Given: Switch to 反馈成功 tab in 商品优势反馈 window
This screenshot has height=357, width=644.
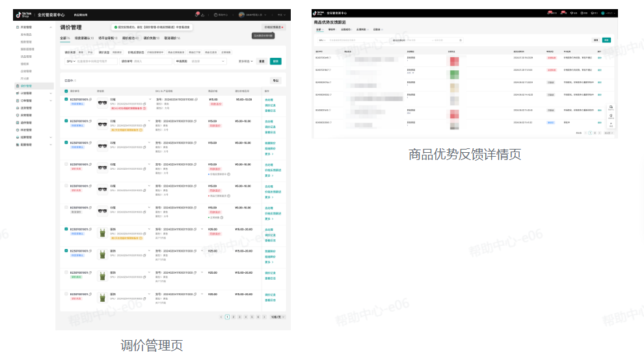Looking at the screenshot, I should coord(346,29).
